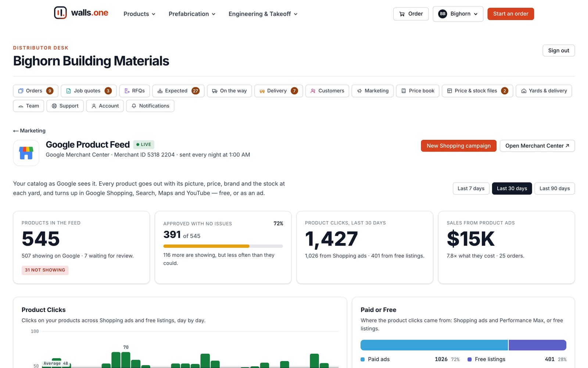Open the Orders tab label
The image size is (588, 368).
34,91
